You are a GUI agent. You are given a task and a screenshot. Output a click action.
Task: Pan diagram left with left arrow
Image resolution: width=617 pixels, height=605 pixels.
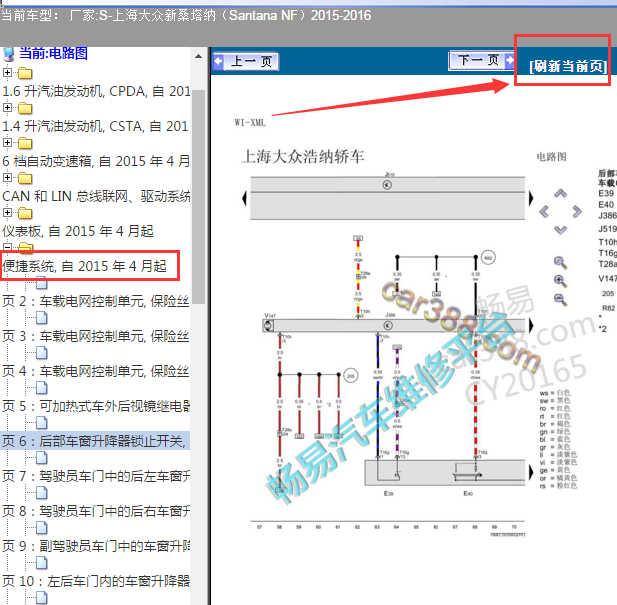pos(544,212)
